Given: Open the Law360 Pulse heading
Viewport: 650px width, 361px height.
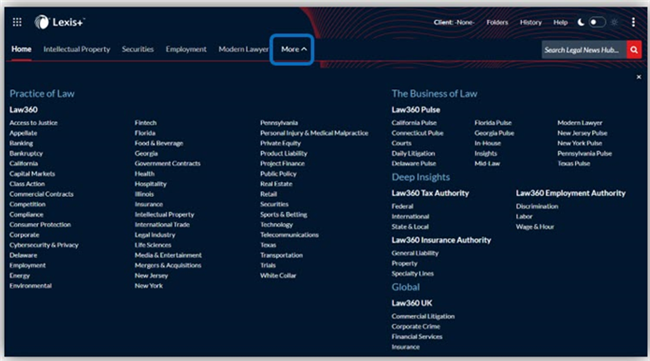Looking at the screenshot, I should (x=416, y=110).
